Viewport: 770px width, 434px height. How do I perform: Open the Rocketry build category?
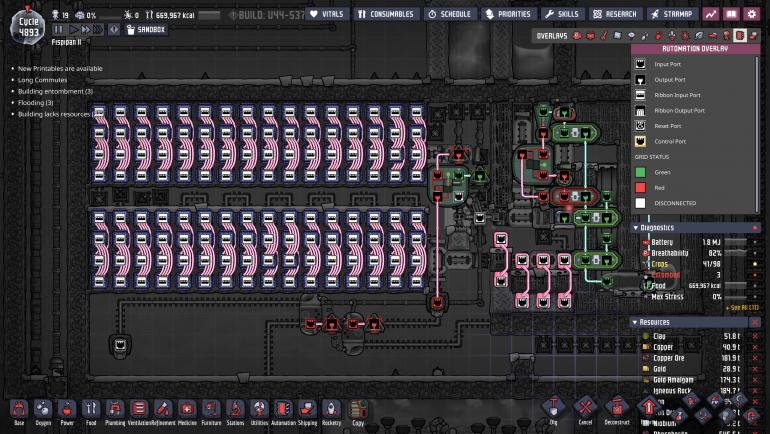331,411
